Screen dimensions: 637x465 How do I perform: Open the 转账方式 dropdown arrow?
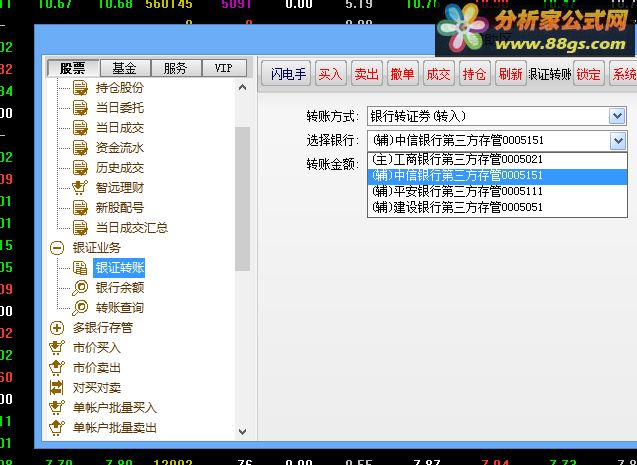[x=617, y=117]
